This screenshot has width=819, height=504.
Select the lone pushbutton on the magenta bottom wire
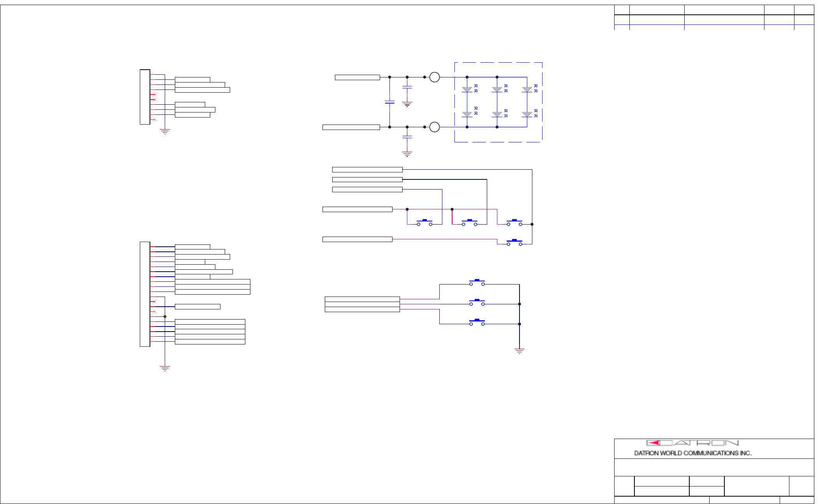514,242
